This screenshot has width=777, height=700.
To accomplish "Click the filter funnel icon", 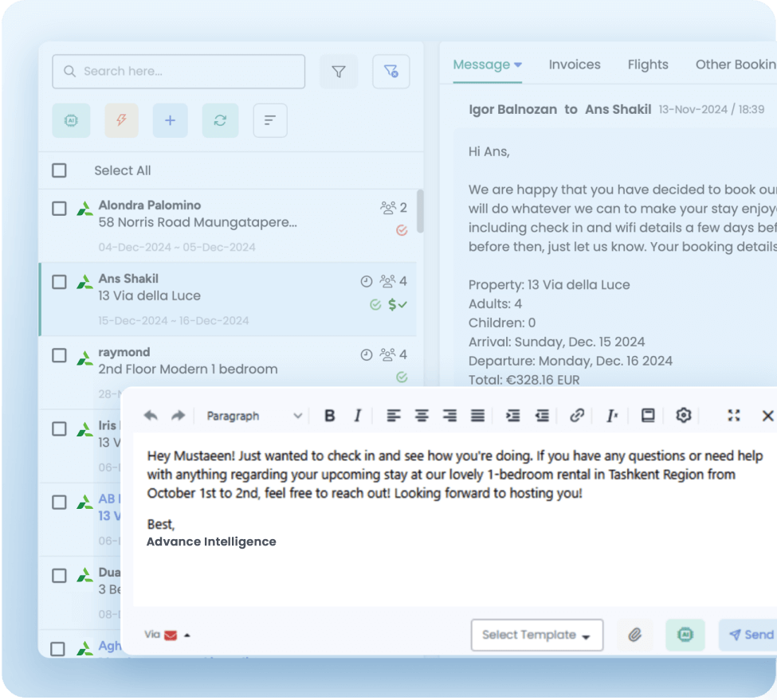I will 339,72.
